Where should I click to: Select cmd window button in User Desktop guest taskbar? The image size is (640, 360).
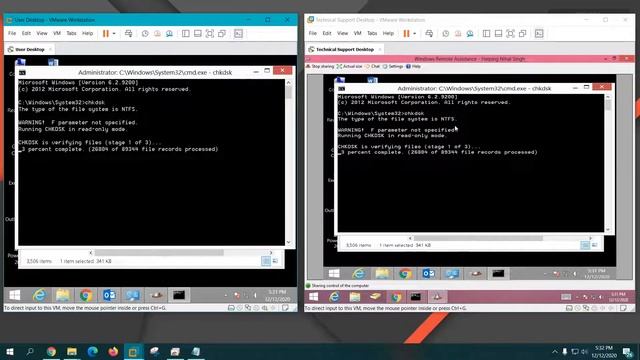[179, 295]
